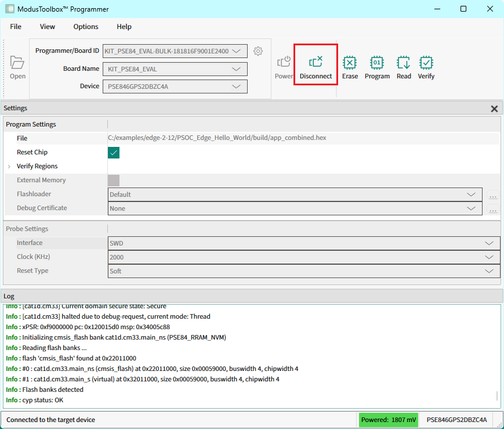The height and width of the screenshot is (429, 504).
Task: Erase the chip flash
Action: pos(350,63)
